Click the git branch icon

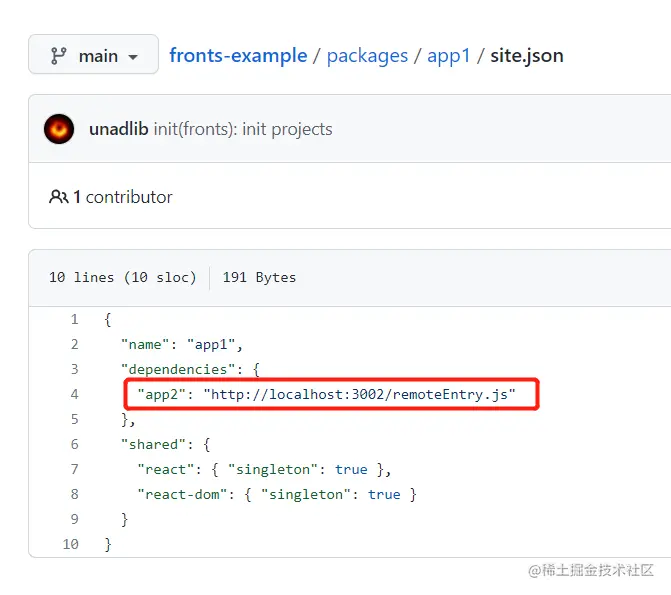[x=59, y=56]
